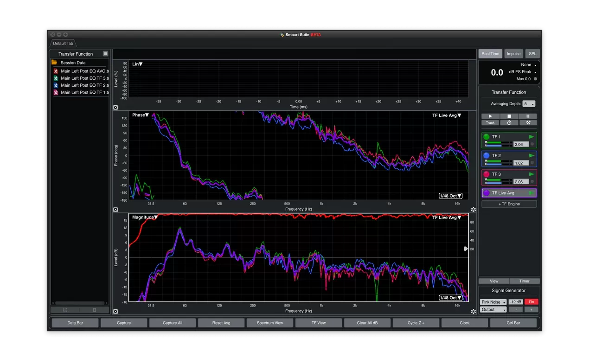Viewport: 589px width, 364px height.
Task: Turn off the signal generator On button
Action: point(531,302)
